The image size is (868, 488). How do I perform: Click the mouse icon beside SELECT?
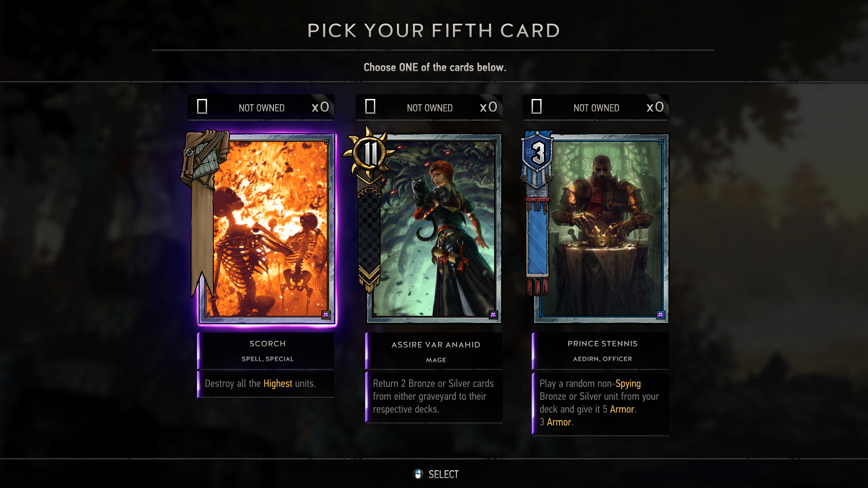(418, 474)
